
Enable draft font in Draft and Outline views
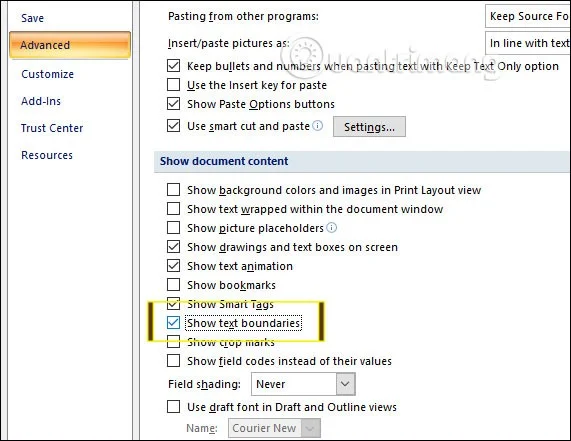pyautogui.click(x=173, y=406)
